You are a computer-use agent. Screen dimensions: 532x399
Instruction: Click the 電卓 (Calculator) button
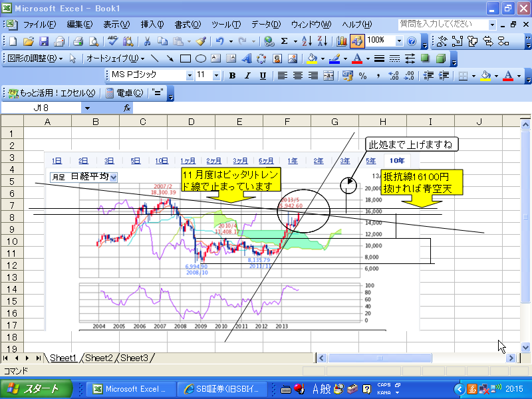point(123,93)
